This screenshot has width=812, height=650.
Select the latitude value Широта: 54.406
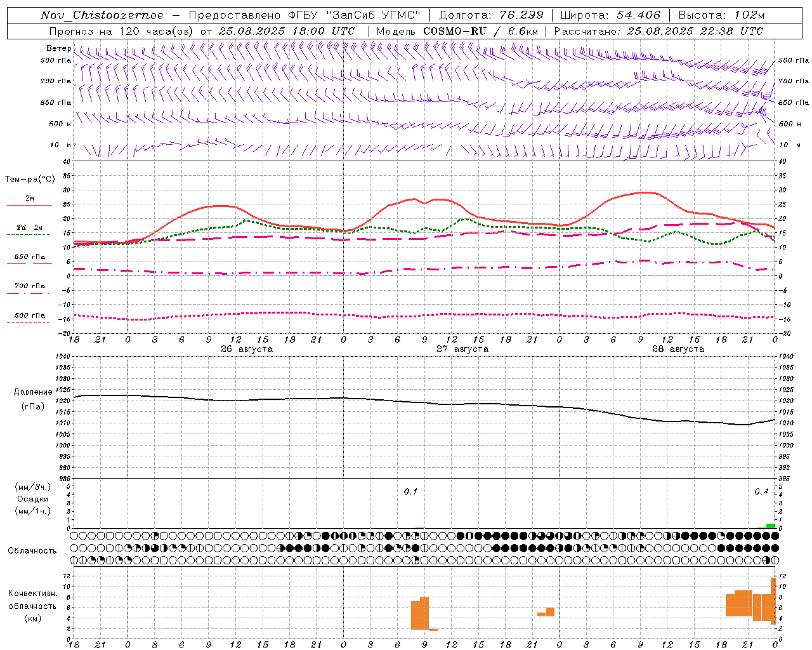(x=610, y=15)
